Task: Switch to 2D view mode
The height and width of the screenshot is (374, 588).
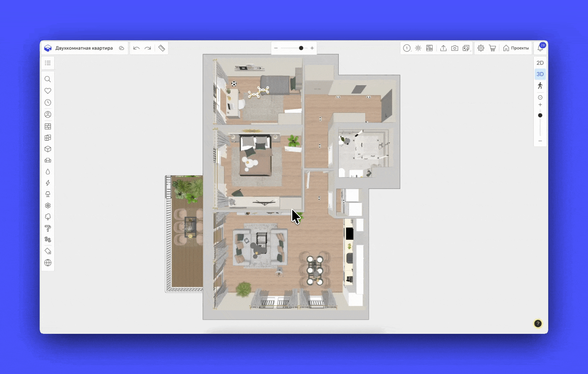Action: [x=540, y=63]
